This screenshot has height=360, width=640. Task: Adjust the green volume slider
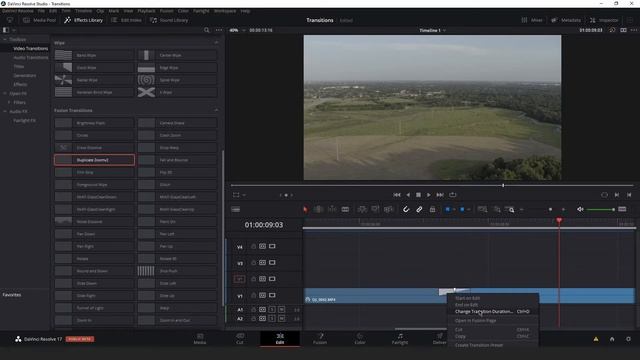pyautogui.click(x=602, y=209)
